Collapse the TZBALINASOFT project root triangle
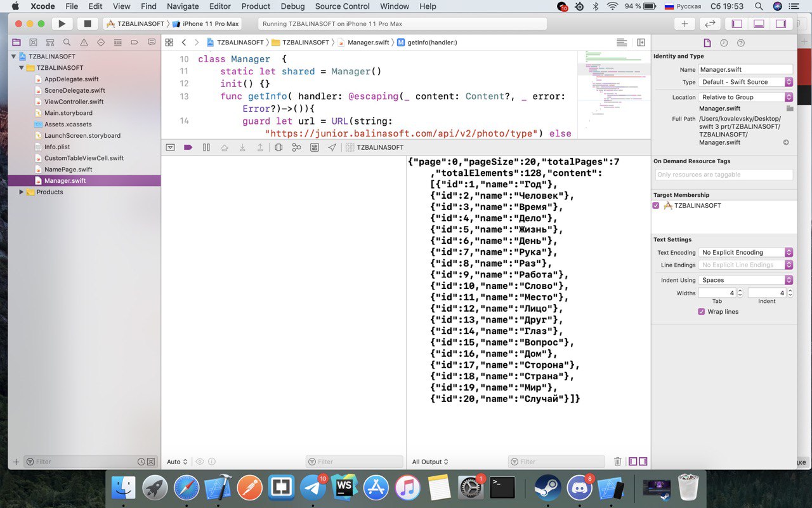The image size is (812, 508). [x=13, y=57]
